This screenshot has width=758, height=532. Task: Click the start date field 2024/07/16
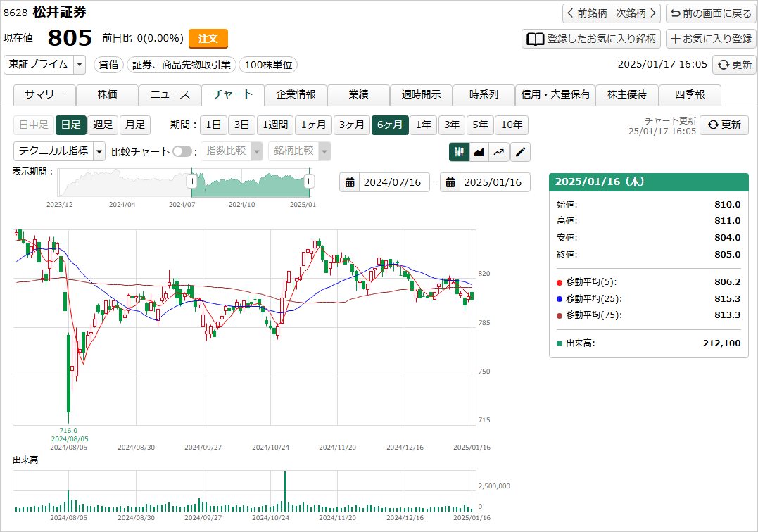(394, 182)
